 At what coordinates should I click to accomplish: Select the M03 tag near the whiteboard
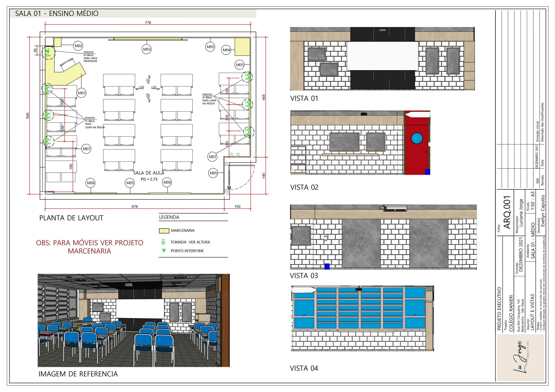click(x=147, y=49)
